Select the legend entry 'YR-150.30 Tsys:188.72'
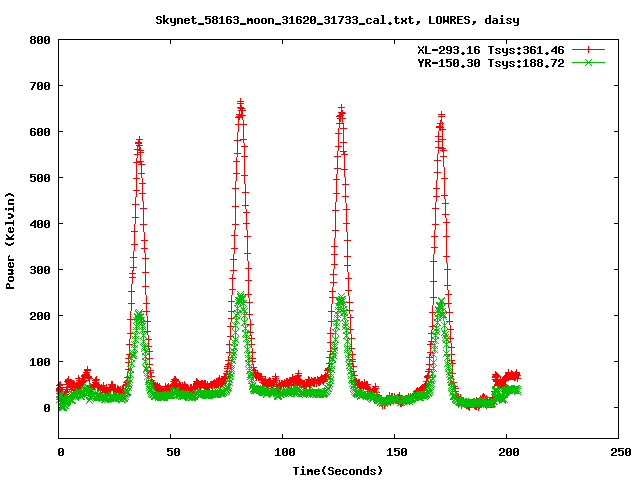 [x=491, y=63]
